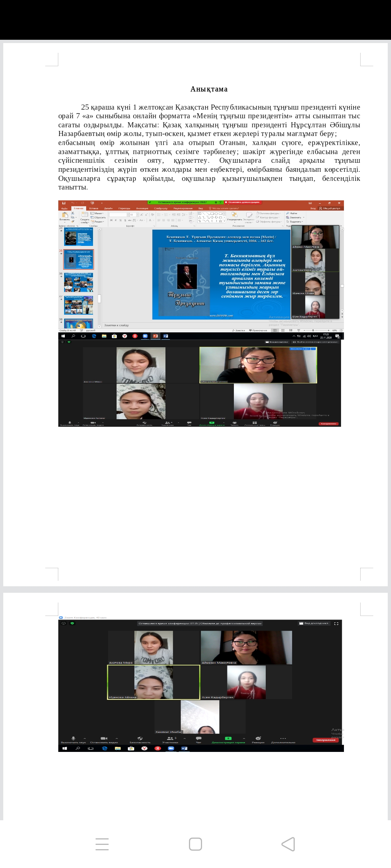Open the Дизайн ribbon tab in PowerPoint
The height and width of the screenshot is (868, 391).
click(108, 208)
